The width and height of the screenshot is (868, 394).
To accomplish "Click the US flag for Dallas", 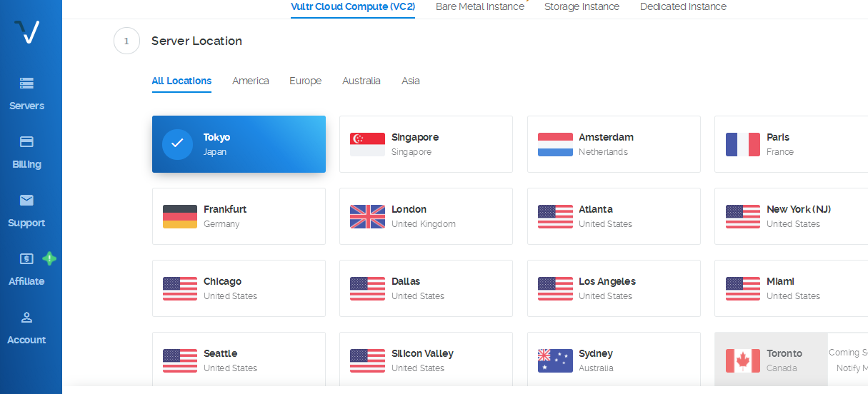I will point(367,288).
